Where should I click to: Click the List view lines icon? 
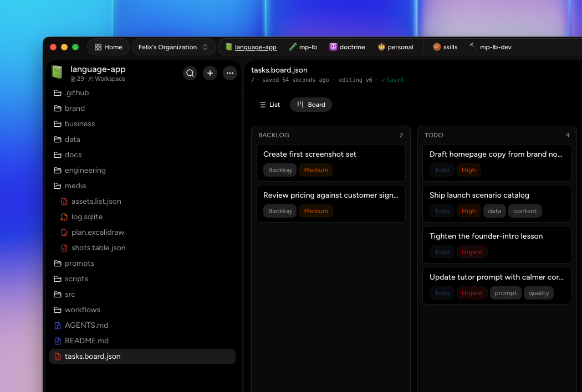point(262,105)
